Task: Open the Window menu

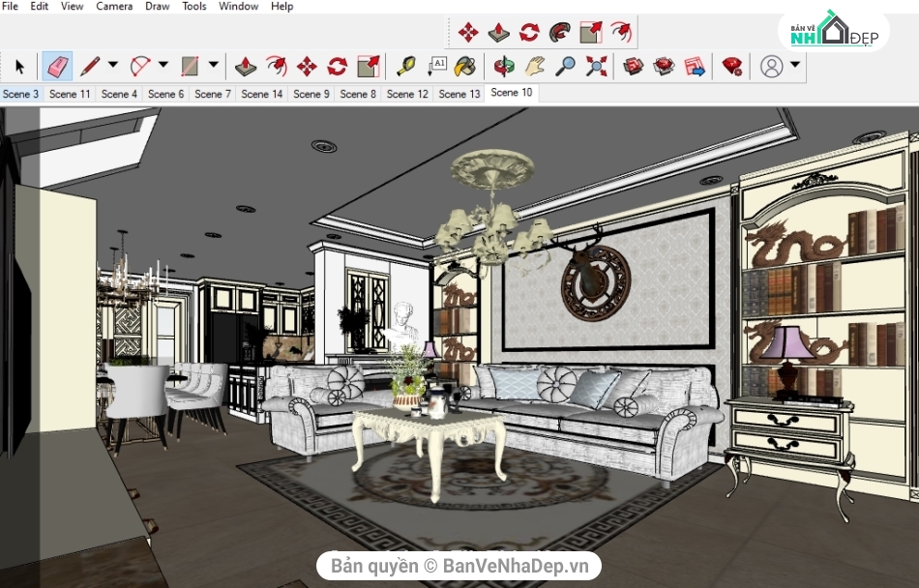Action: (x=239, y=7)
